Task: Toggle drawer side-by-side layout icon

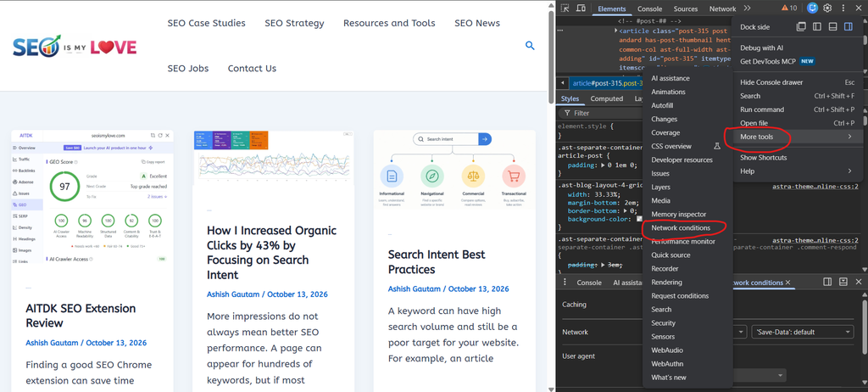Action: pos(827,283)
